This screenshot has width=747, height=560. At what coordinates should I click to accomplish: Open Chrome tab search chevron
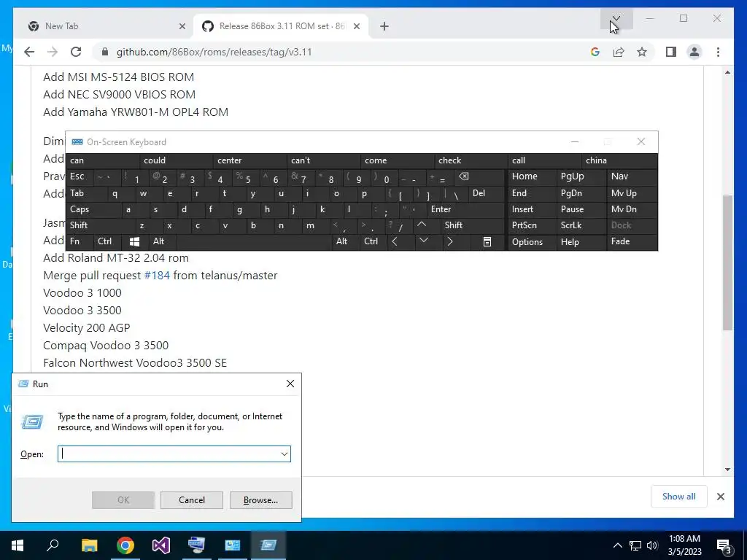(x=616, y=18)
